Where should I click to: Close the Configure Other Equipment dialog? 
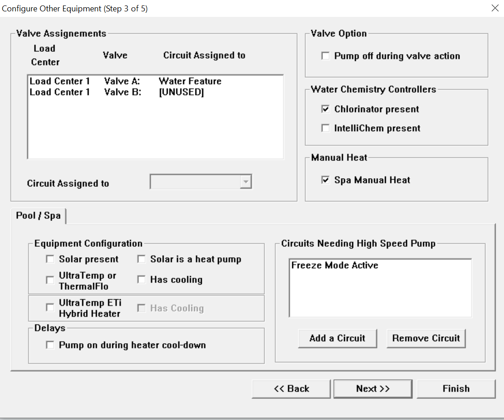pyautogui.click(x=495, y=8)
